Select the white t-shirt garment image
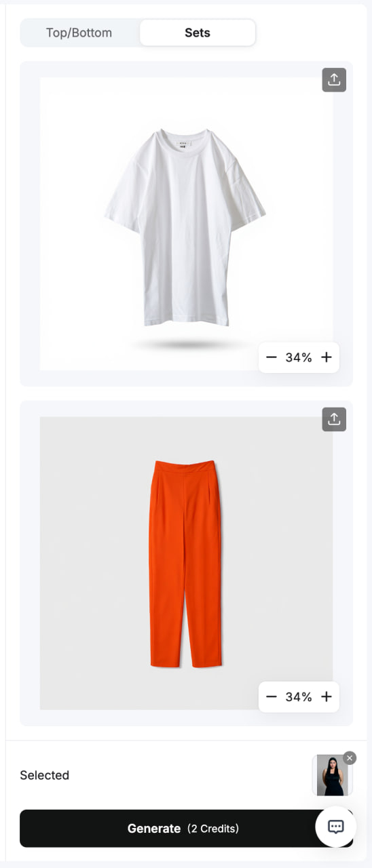 click(x=185, y=228)
